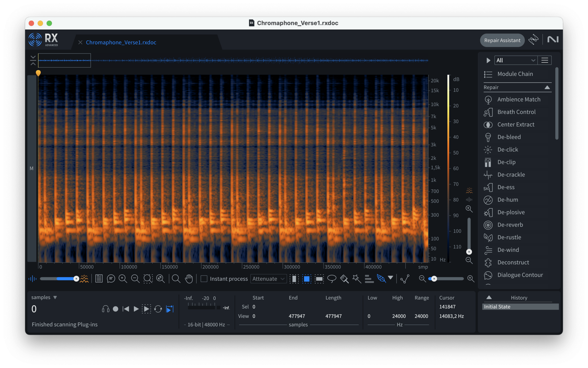Toggle playhead follows playback button
588x368 pixels.
[170, 309]
